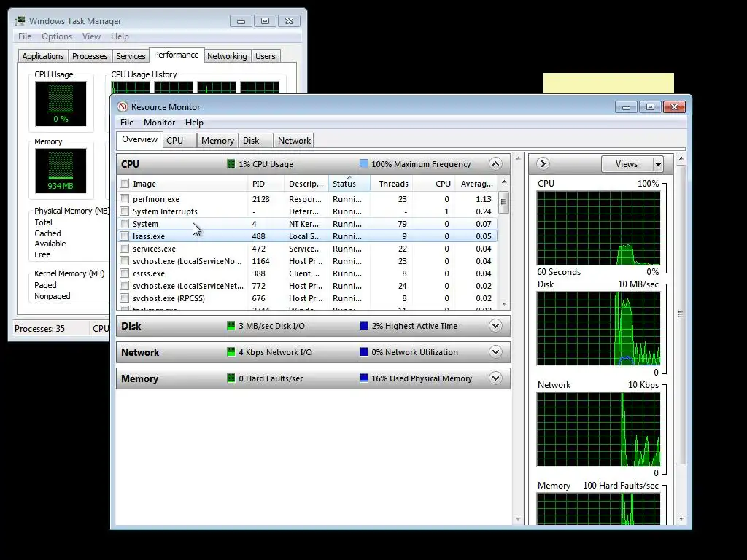
Task: Click green Hard Faults indicator square
Action: pyautogui.click(x=231, y=378)
